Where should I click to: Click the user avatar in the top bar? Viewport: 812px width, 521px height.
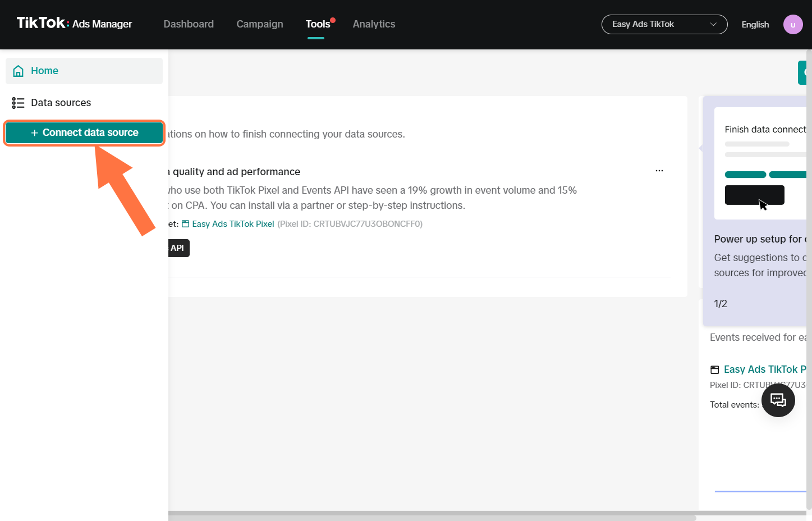(792, 24)
